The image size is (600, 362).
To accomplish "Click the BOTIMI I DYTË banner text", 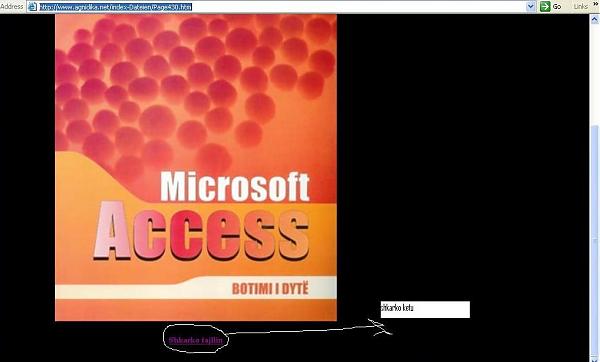I will coord(270,289).
